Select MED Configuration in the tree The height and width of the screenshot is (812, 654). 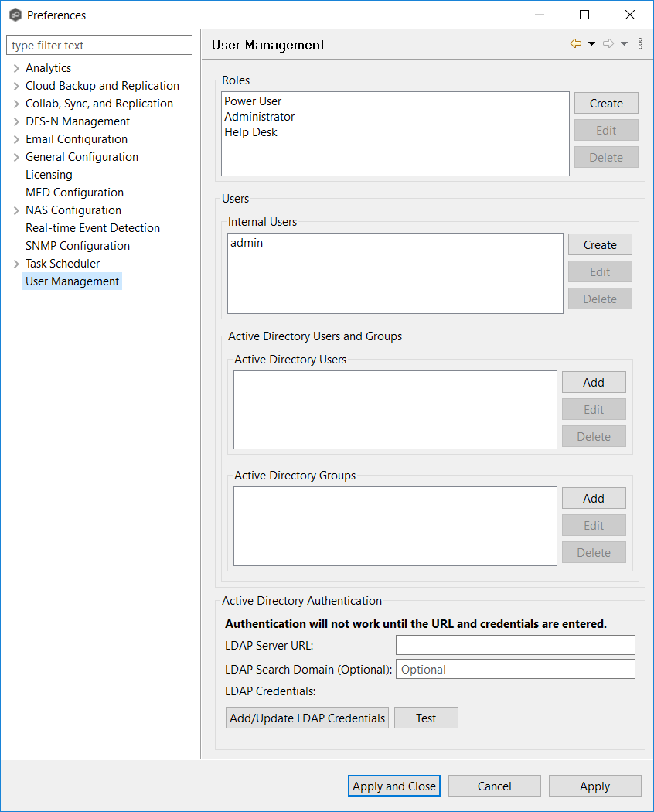[74, 193]
